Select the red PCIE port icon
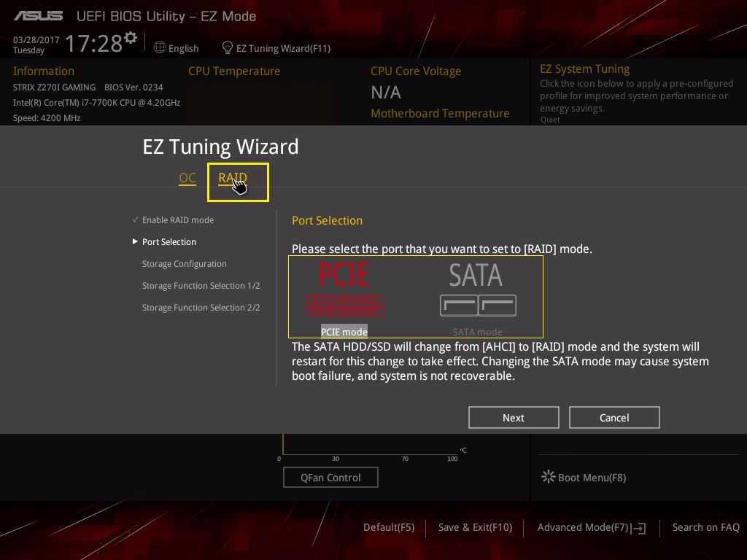Screen dimensions: 747x560 [x=344, y=306]
